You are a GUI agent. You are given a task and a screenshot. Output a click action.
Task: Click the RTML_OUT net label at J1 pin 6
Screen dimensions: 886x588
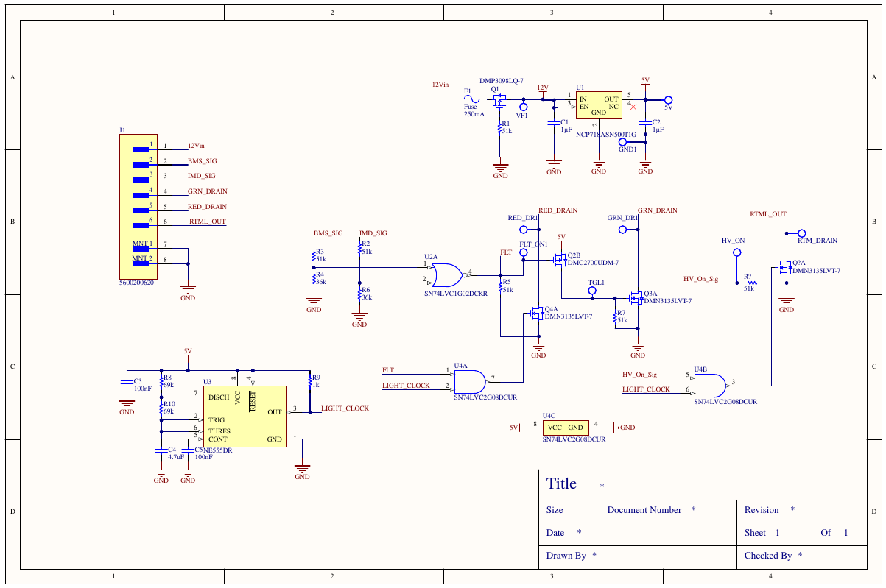(208, 222)
